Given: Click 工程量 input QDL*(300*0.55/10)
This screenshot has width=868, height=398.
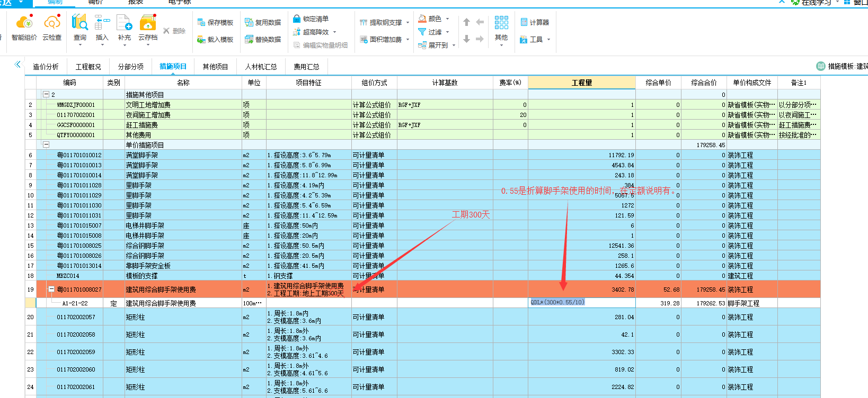Looking at the screenshot, I should [x=581, y=302].
